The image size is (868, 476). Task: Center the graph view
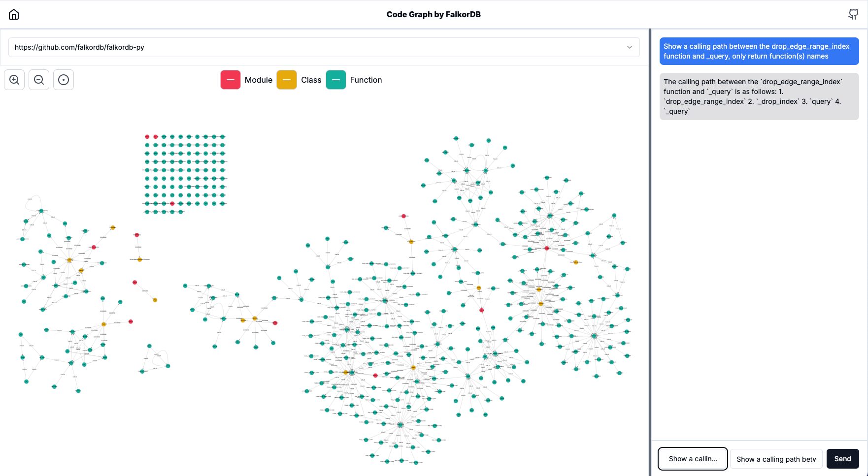[64, 80]
